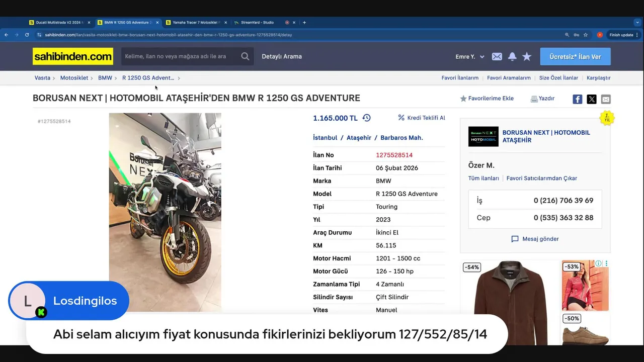Click R 1250 GS Advent... breadcrumb
The image size is (644, 362).
tap(148, 78)
